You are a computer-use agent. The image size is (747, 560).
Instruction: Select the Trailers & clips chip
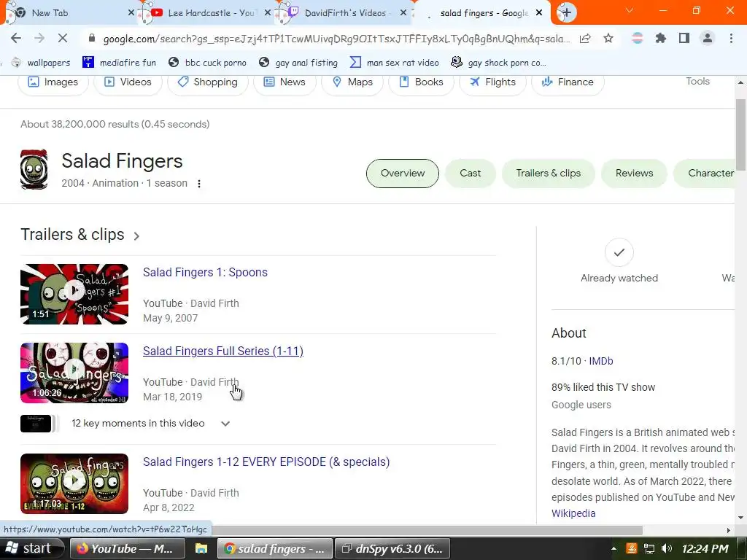click(549, 174)
